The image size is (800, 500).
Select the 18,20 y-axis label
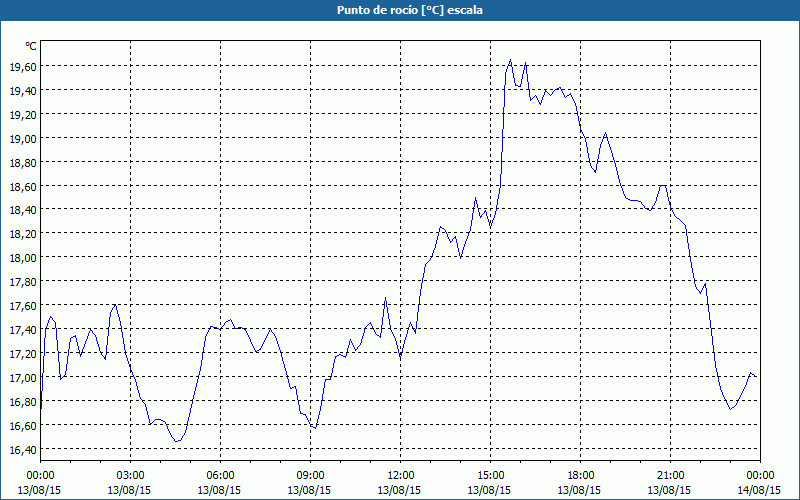tap(23, 234)
